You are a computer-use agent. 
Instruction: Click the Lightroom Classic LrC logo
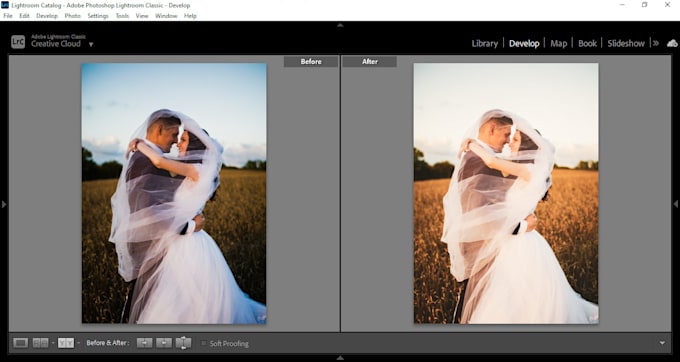pos(18,42)
